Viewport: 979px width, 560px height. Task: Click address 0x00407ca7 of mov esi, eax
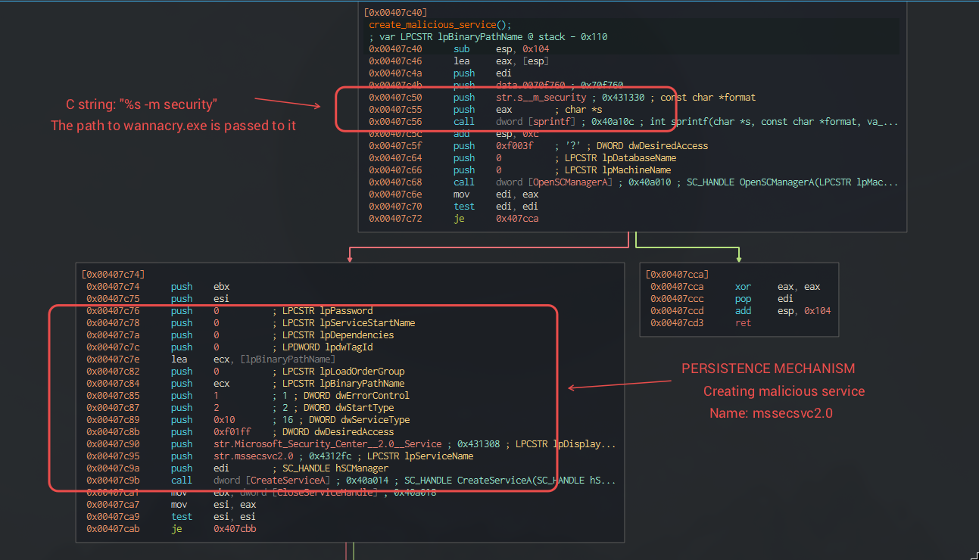[x=113, y=505]
